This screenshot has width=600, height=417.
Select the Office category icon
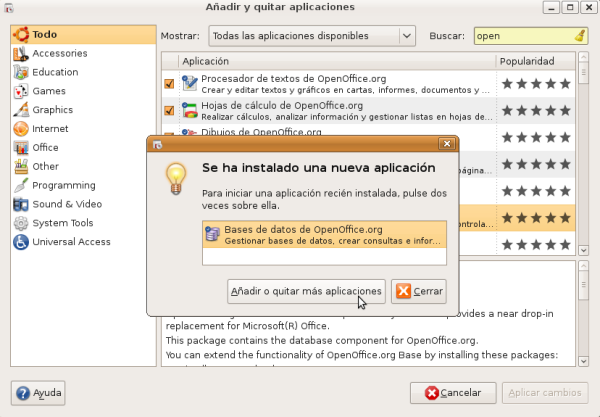tap(20, 148)
